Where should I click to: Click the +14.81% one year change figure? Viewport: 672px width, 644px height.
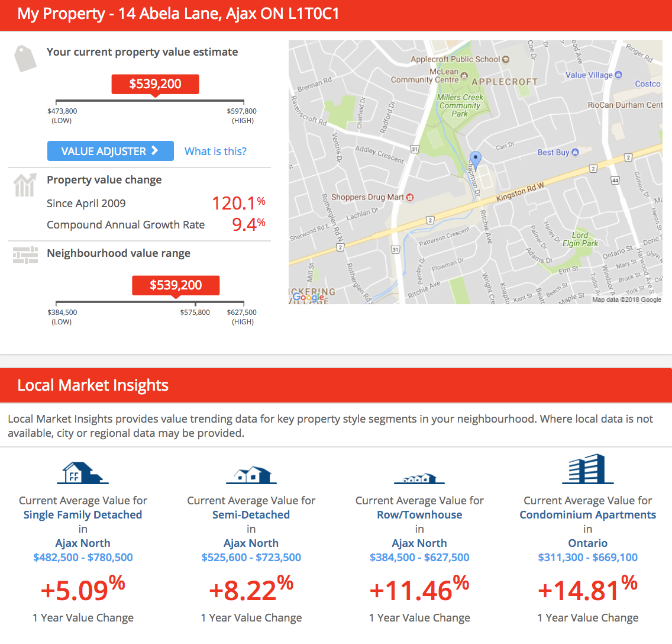click(x=587, y=589)
